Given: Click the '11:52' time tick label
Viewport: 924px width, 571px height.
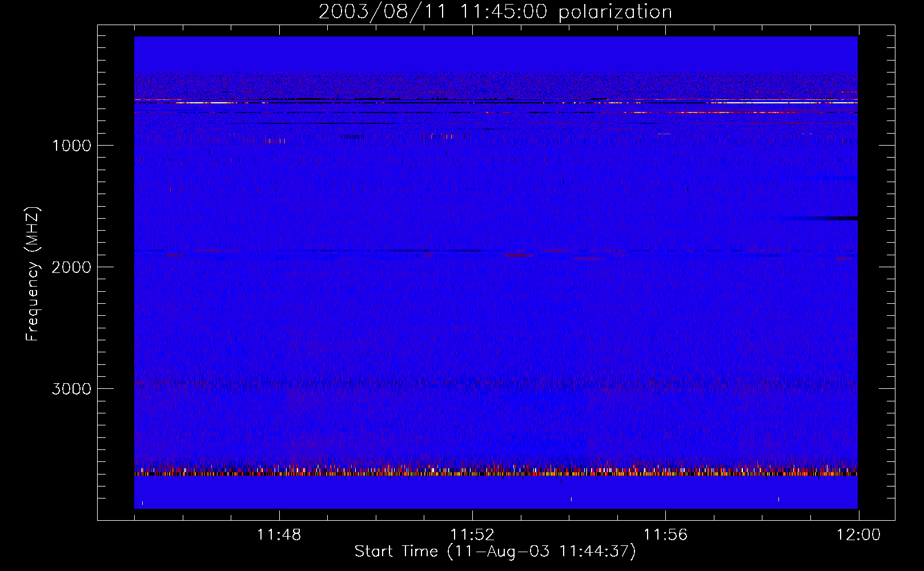Looking at the screenshot, I should (472, 535).
